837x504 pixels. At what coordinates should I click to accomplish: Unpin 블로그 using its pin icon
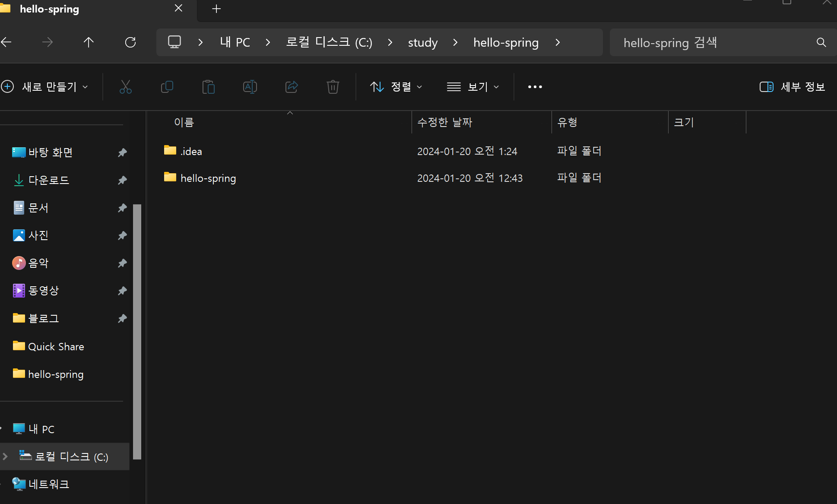click(122, 318)
